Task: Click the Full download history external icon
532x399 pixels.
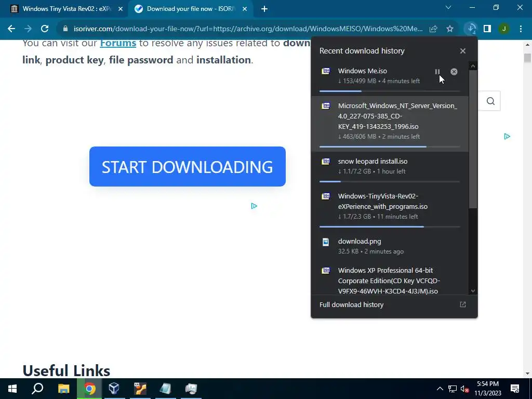Action: 463,304
